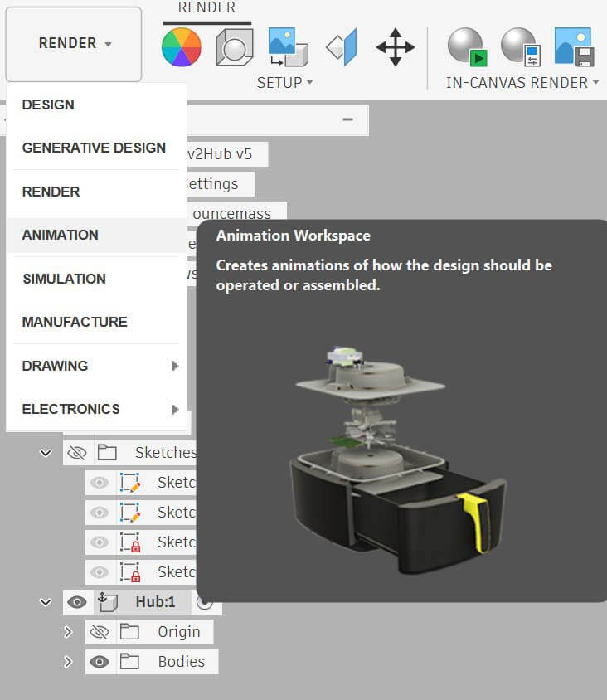Choose DRAWING workspace entry
This screenshot has width=607, height=700.
pos(97,366)
